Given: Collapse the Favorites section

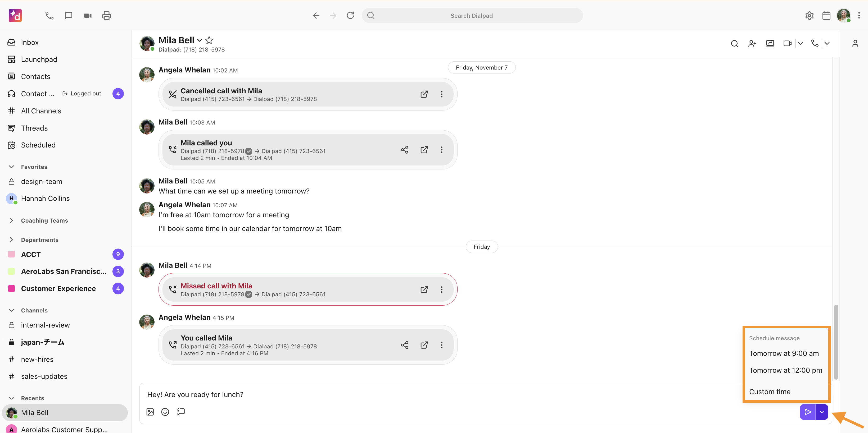Looking at the screenshot, I should (x=11, y=167).
